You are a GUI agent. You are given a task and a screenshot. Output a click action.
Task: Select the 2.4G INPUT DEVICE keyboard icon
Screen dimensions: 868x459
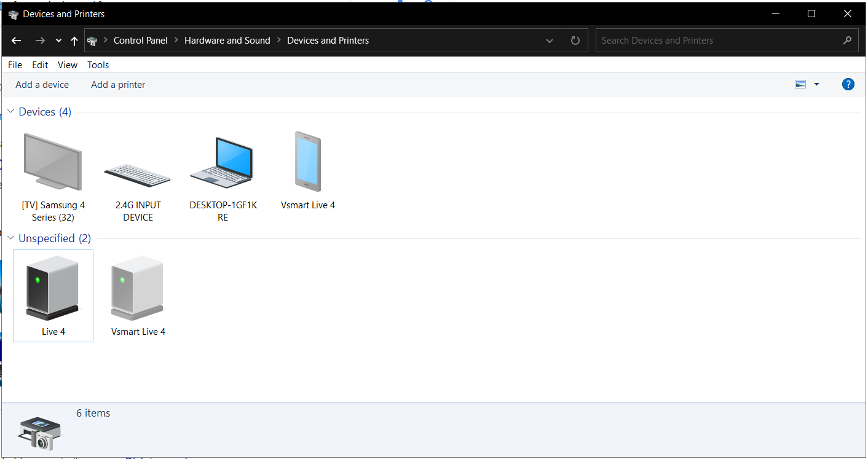[x=138, y=174]
